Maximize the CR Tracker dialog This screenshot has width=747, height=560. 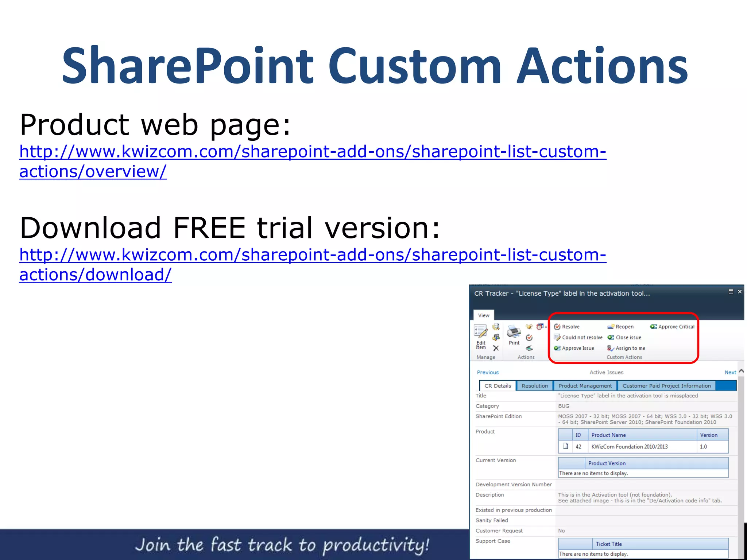(x=731, y=291)
